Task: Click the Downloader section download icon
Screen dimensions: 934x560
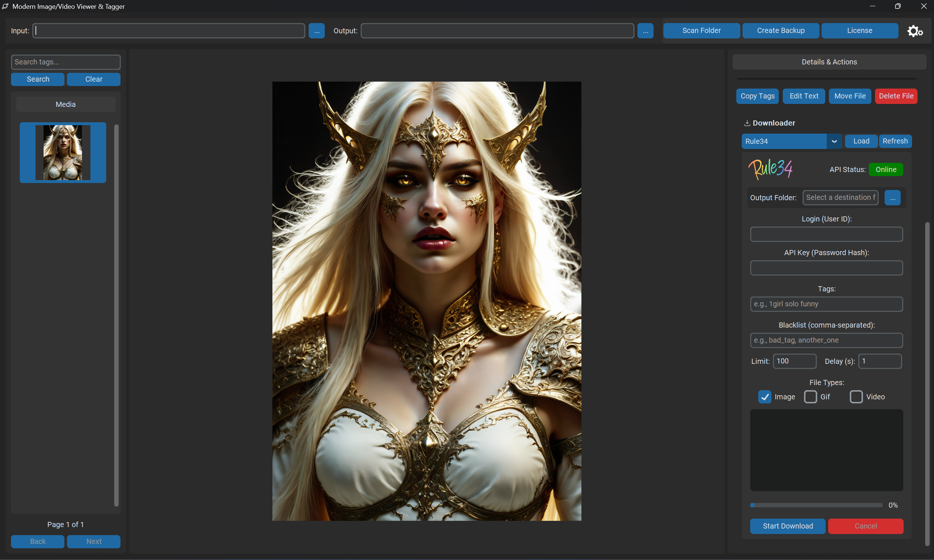Action: (x=747, y=123)
